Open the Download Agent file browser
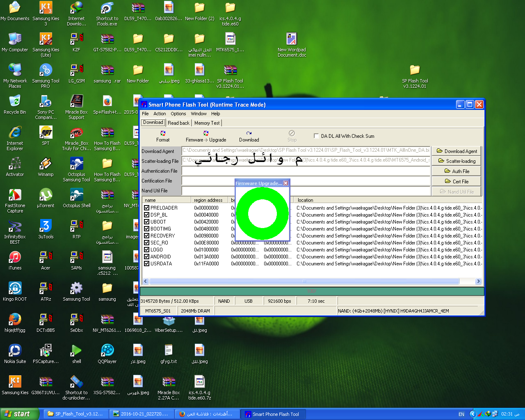Screen dimensions: 525x420 click(x=456, y=151)
